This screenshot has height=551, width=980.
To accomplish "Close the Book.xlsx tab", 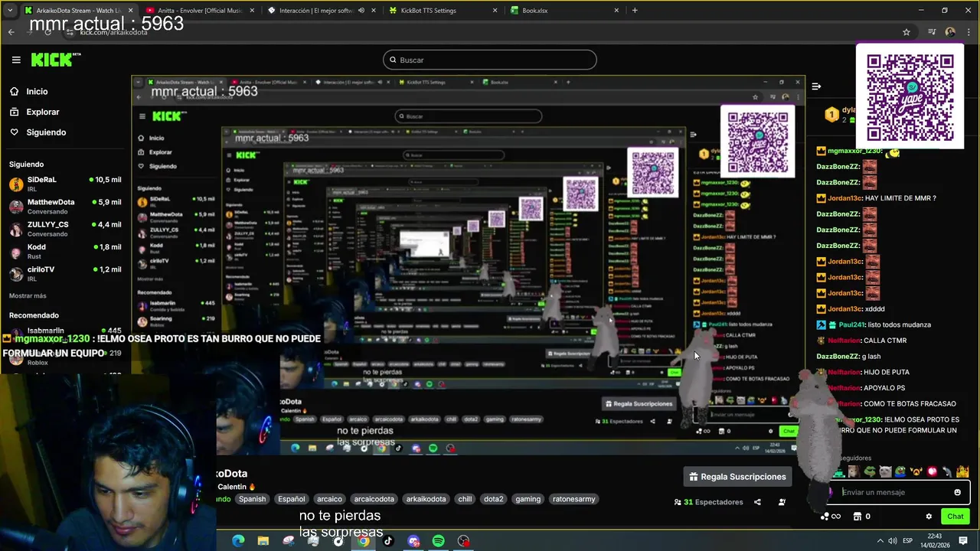I will pyautogui.click(x=616, y=11).
